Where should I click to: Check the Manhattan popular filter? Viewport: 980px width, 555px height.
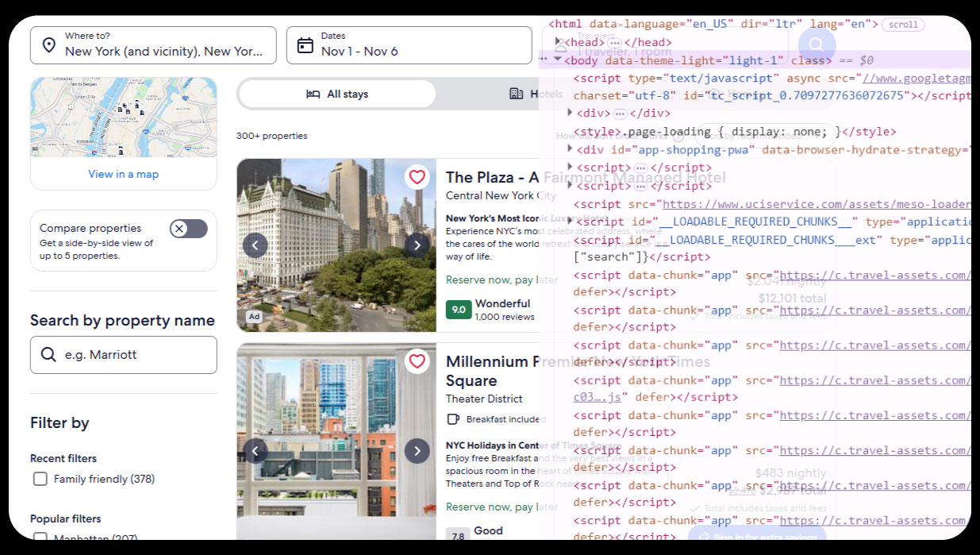[40, 538]
